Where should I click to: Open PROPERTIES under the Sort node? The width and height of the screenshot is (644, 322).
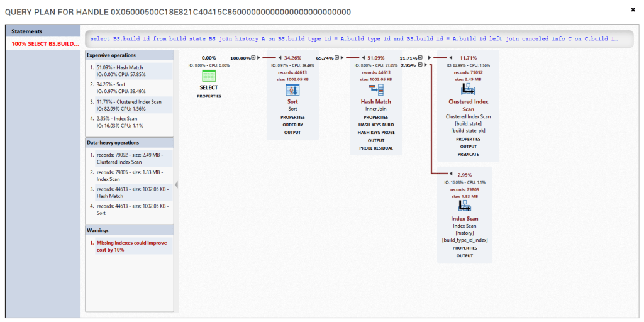coord(292,117)
